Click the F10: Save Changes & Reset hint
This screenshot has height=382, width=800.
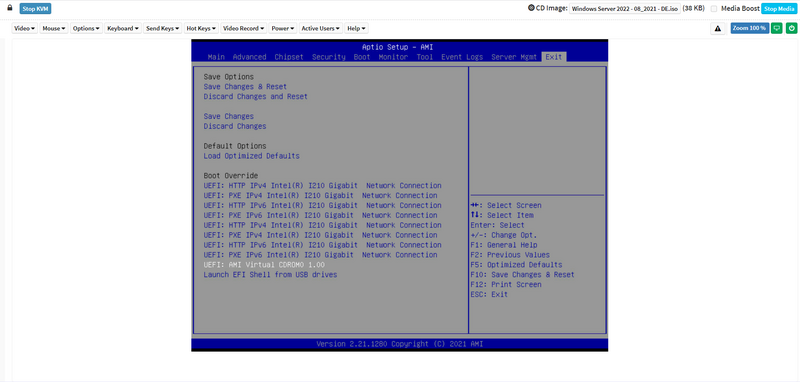[522, 274]
